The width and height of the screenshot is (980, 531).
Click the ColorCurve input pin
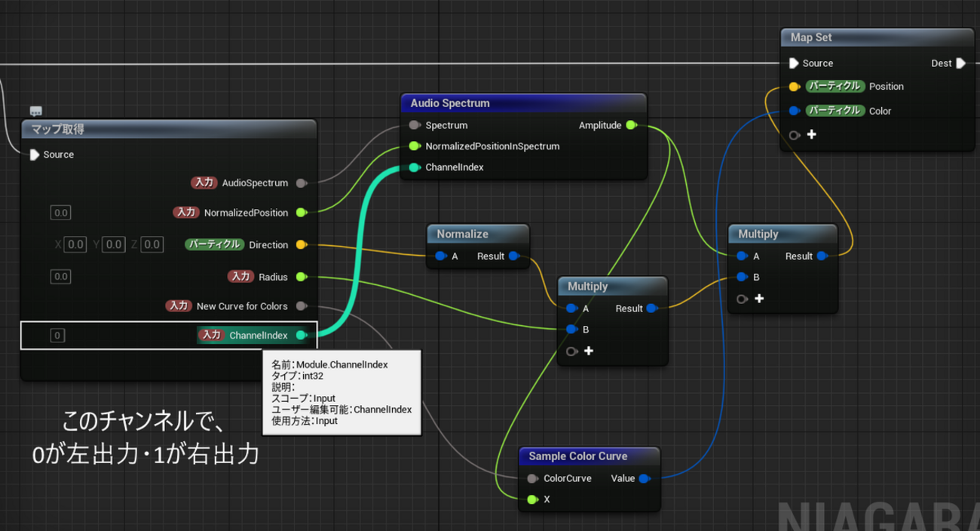[532, 478]
